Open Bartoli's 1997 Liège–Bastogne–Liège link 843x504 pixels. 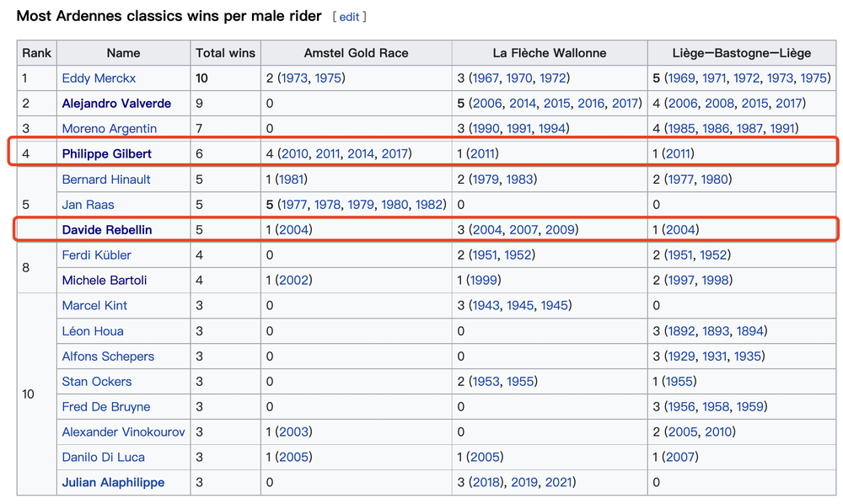click(680, 280)
